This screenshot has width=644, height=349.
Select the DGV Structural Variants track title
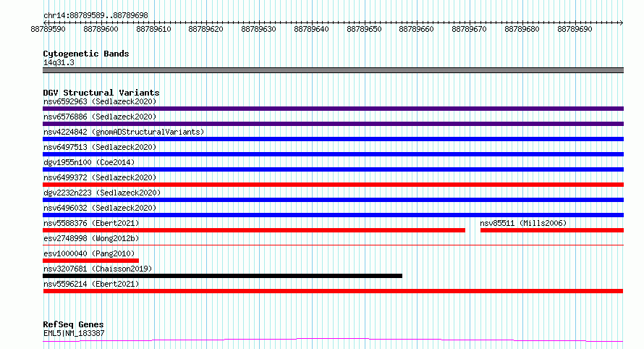point(101,93)
